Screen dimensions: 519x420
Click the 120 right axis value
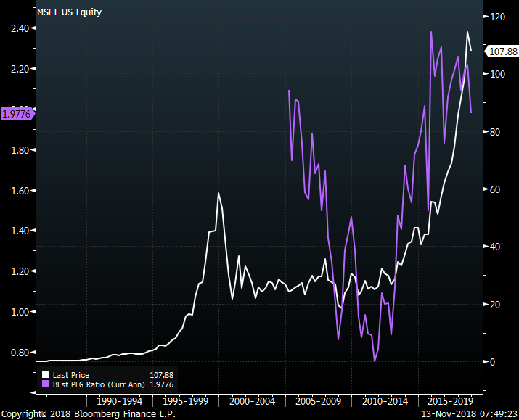coord(497,17)
